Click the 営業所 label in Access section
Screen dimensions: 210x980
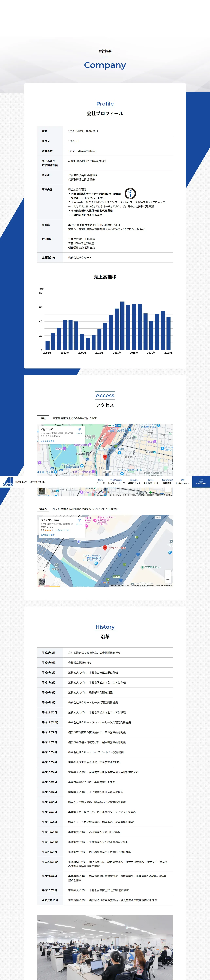point(43,509)
